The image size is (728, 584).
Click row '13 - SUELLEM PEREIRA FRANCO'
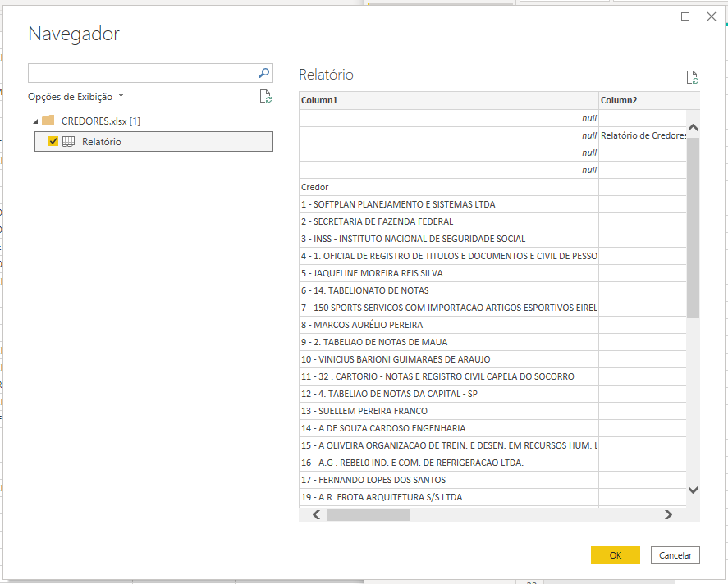[449, 411]
